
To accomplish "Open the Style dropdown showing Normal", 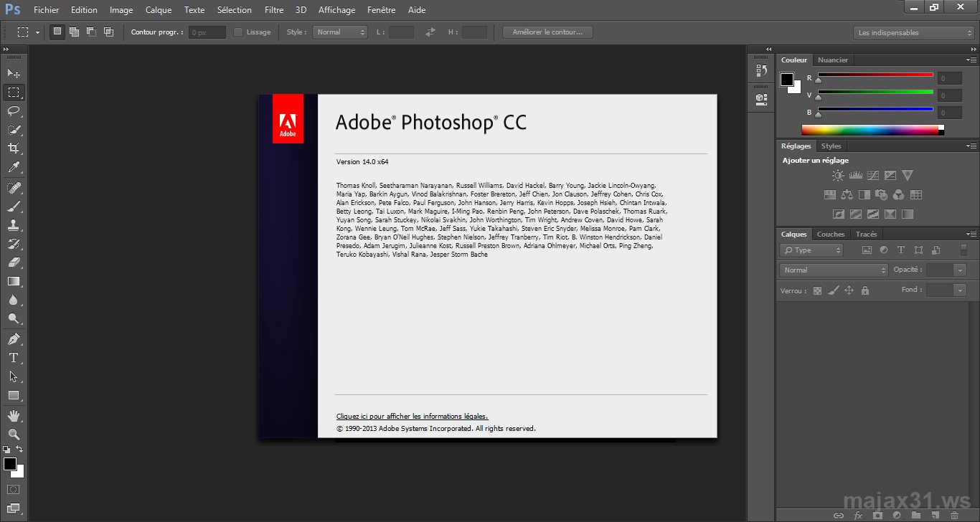I will point(340,32).
